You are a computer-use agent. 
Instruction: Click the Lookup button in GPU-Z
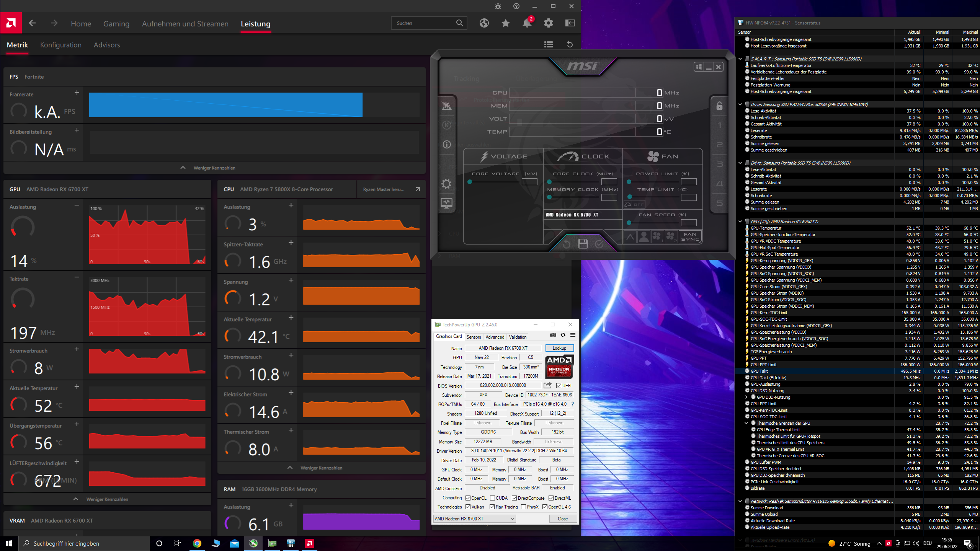pyautogui.click(x=559, y=348)
